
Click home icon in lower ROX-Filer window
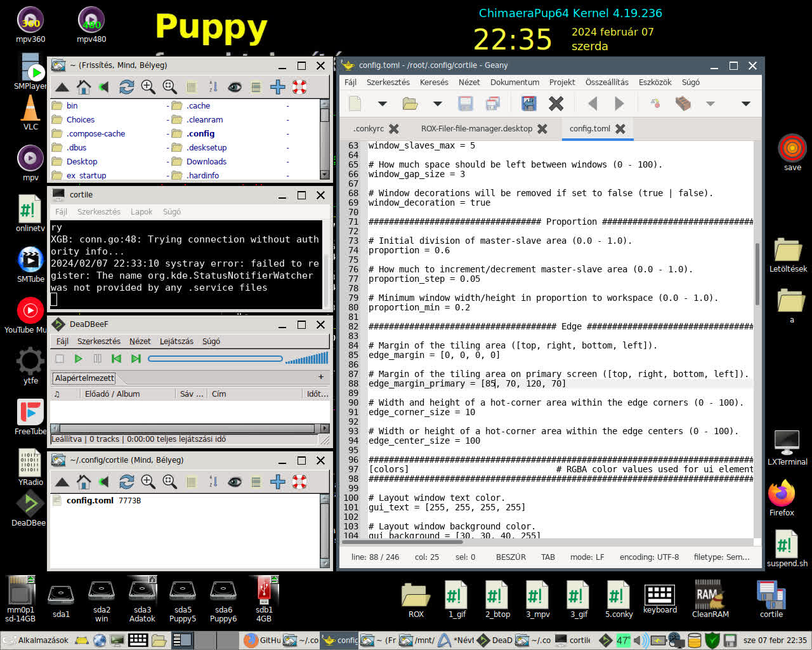(84, 482)
